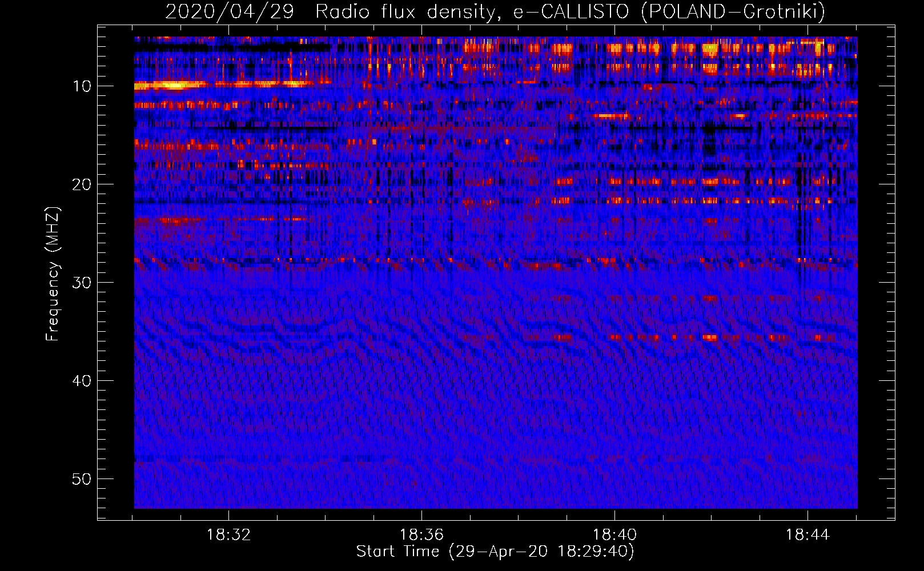Click the plot title mentioning e-CALLISTO POLAND-Grotniki
The width and height of the screenshot is (924, 571).
(495, 11)
